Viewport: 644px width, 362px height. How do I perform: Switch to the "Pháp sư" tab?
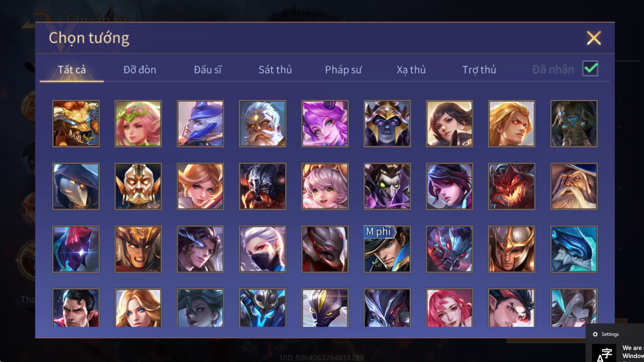pyautogui.click(x=343, y=70)
